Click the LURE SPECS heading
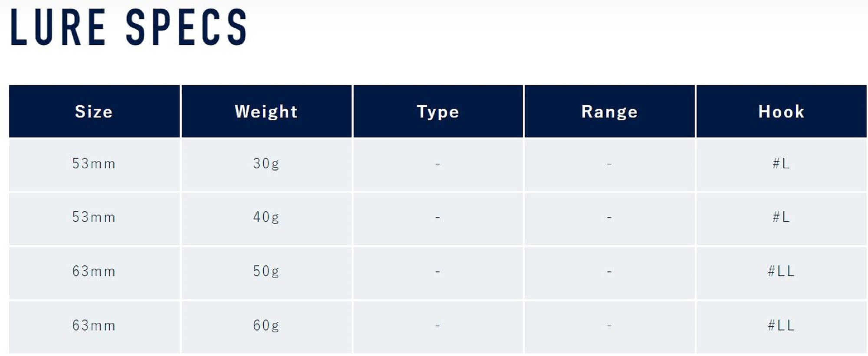This screenshot has height=356, width=868. 128,27
